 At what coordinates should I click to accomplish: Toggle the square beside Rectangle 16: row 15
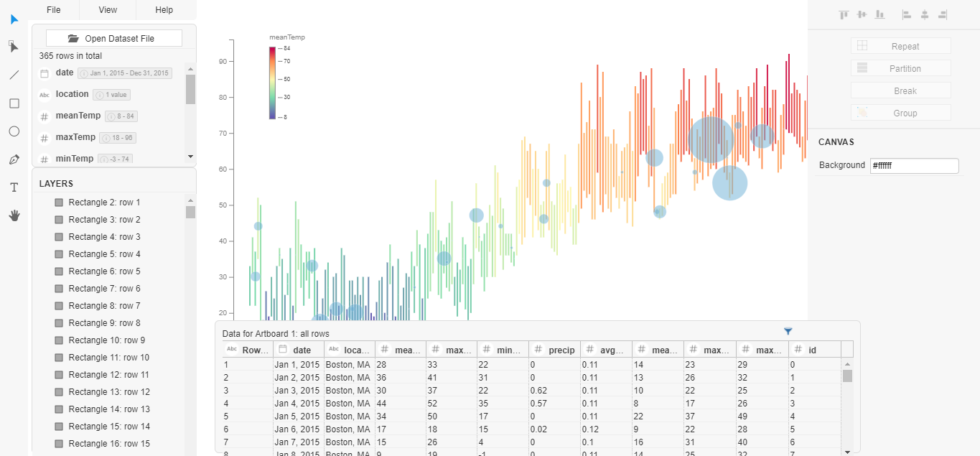[57, 443]
